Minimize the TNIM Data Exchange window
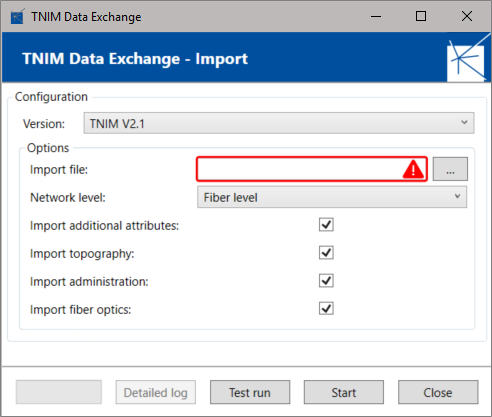 pyautogui.click(x=376, y=16)
